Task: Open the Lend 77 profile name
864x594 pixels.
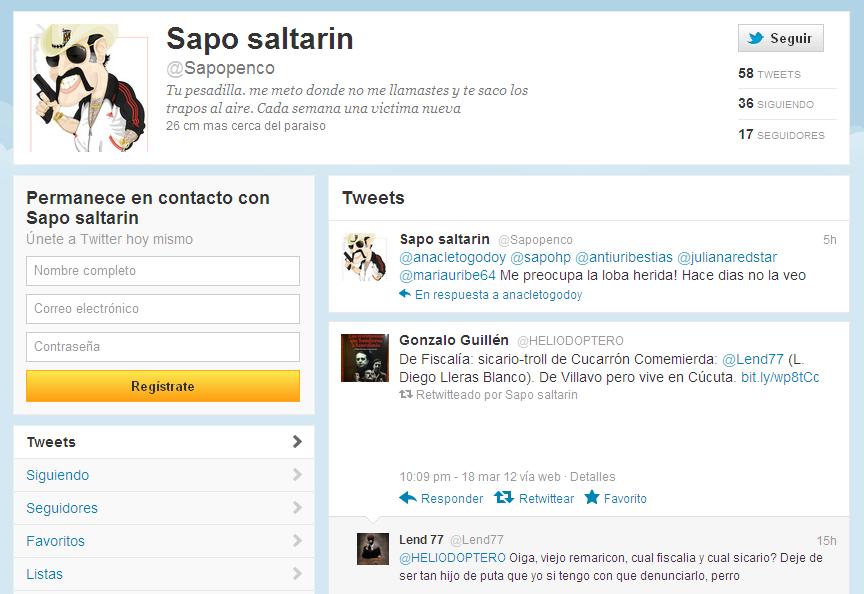Action: tap(422, 539)
